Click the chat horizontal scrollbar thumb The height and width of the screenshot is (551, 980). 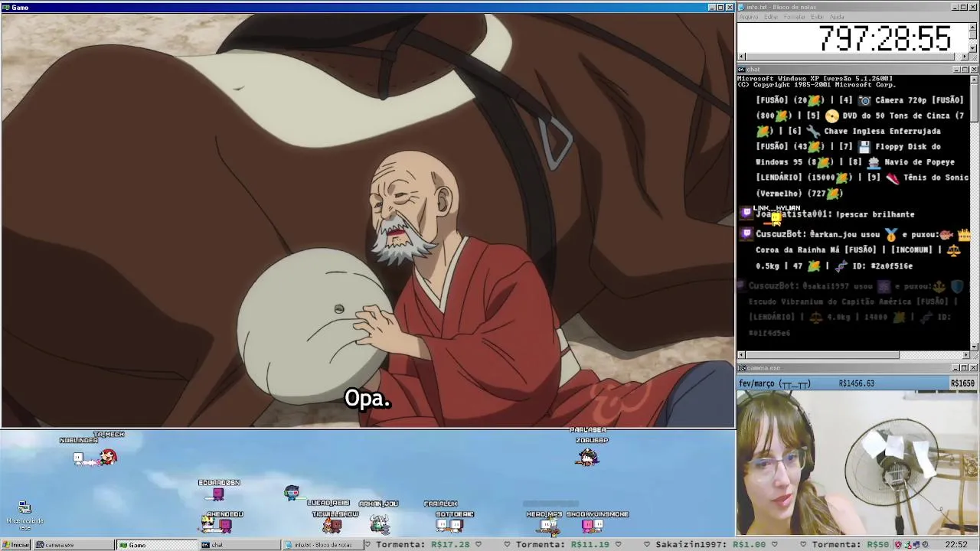pyautogui.click(x=823, y=355)
